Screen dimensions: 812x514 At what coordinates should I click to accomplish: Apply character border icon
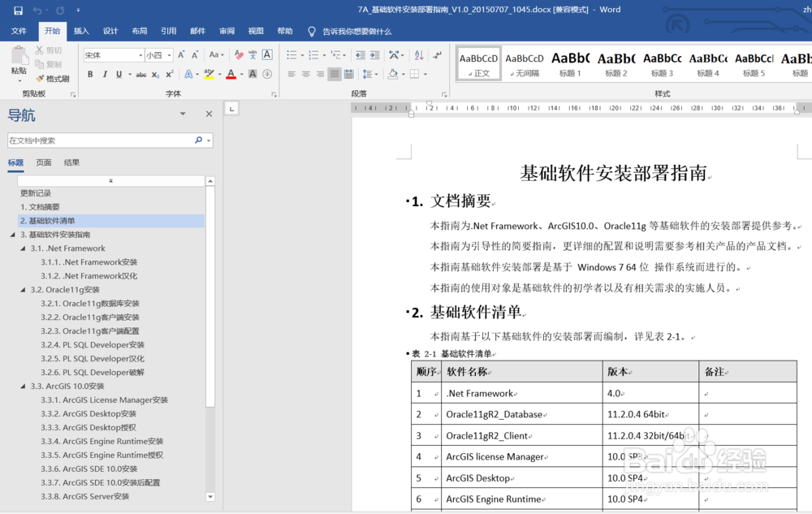coord(267,55)
